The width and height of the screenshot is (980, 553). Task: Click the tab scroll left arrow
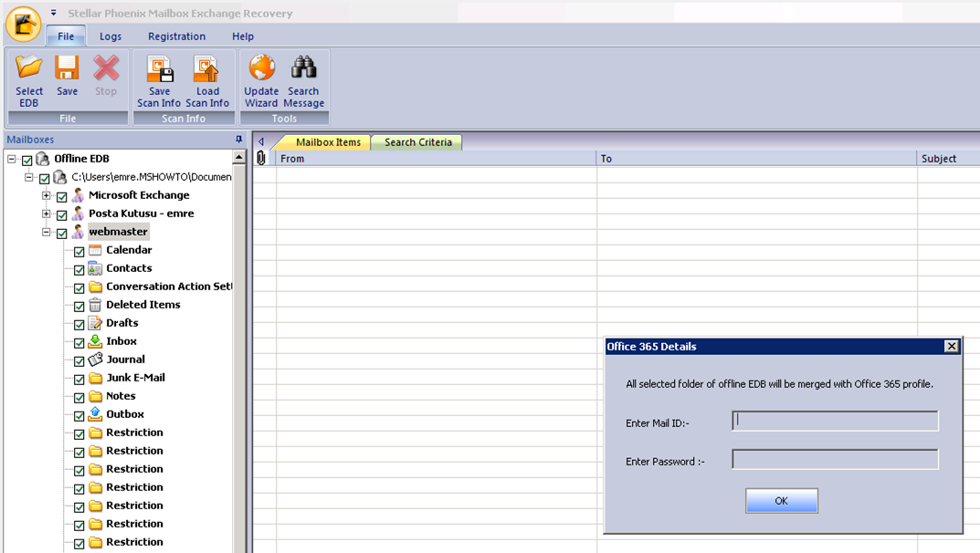pos(261,141)
